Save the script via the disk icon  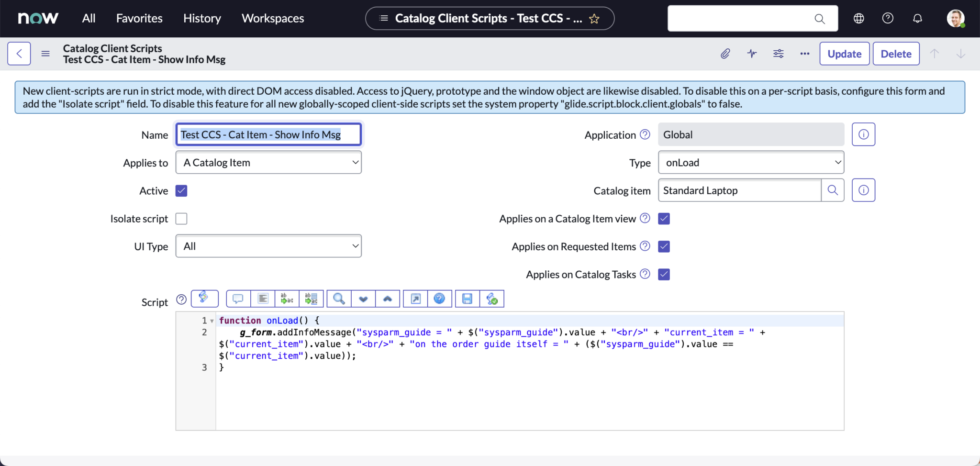click(467, 298)
